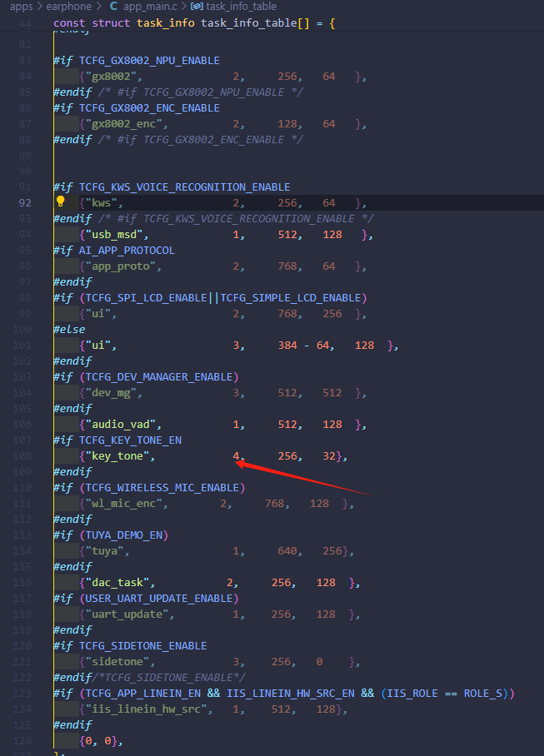Click the TUYA_DEMO_EN macro
This screenshot has width=544, height=756.
(x=124, y=535)
